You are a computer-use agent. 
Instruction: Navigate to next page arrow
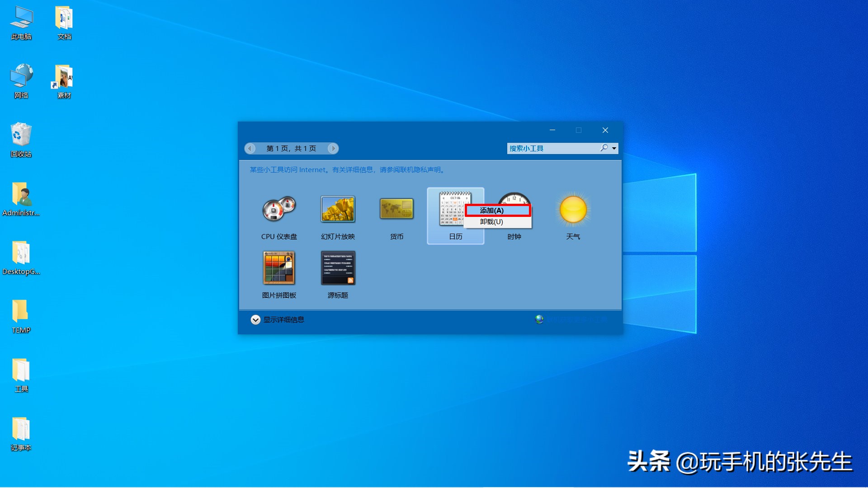coord(333,148)
